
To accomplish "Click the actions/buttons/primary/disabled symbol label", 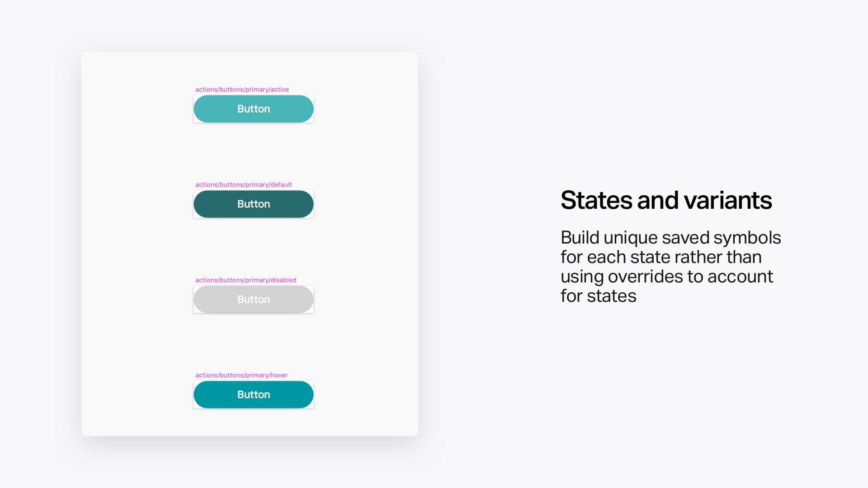I will tap(245, 280).
